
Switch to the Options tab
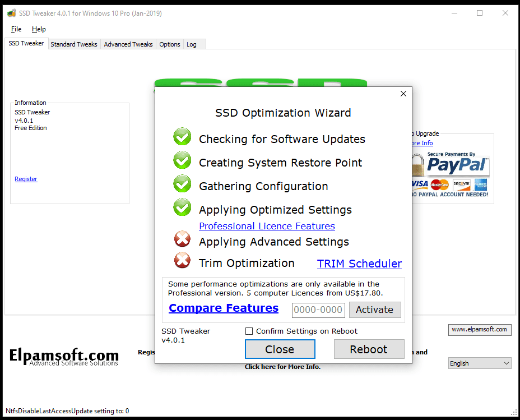169,44
